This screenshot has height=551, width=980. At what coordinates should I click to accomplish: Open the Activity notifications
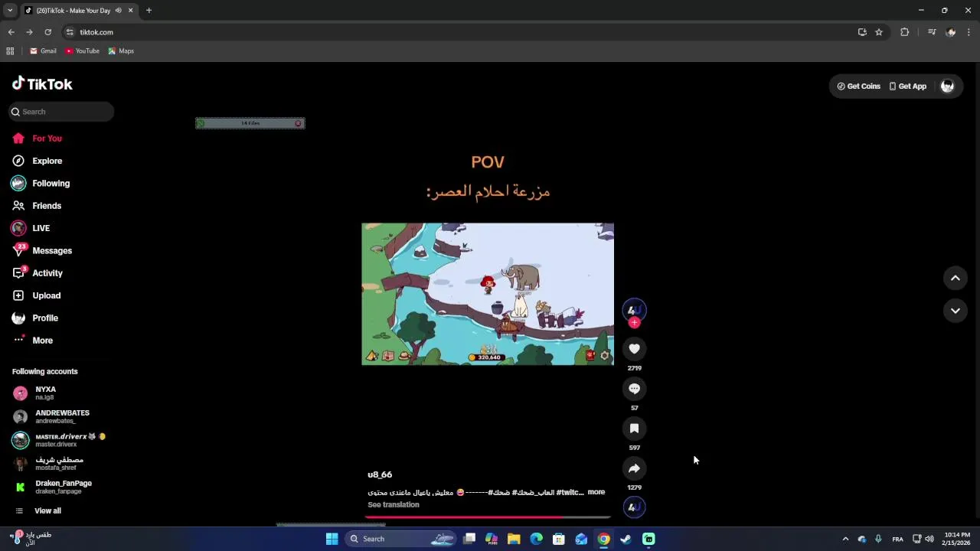click(37, 273)
